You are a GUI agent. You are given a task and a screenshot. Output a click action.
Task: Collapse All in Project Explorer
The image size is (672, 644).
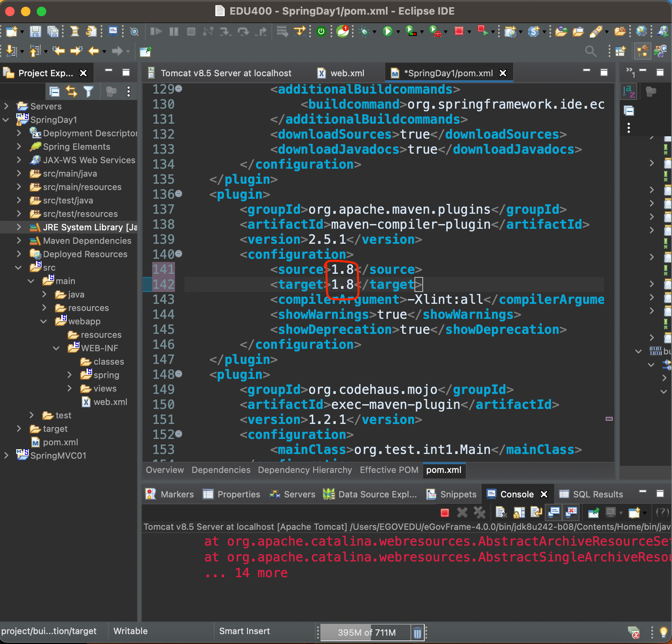54,92
